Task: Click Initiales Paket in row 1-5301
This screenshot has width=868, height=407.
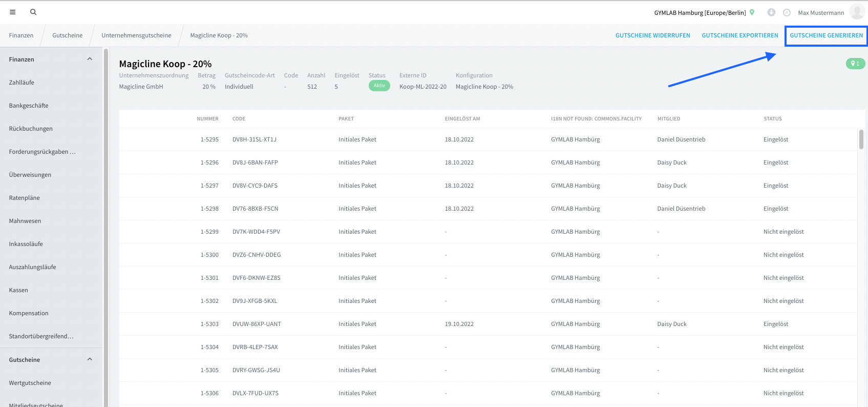Action: (x=357, y=278)
